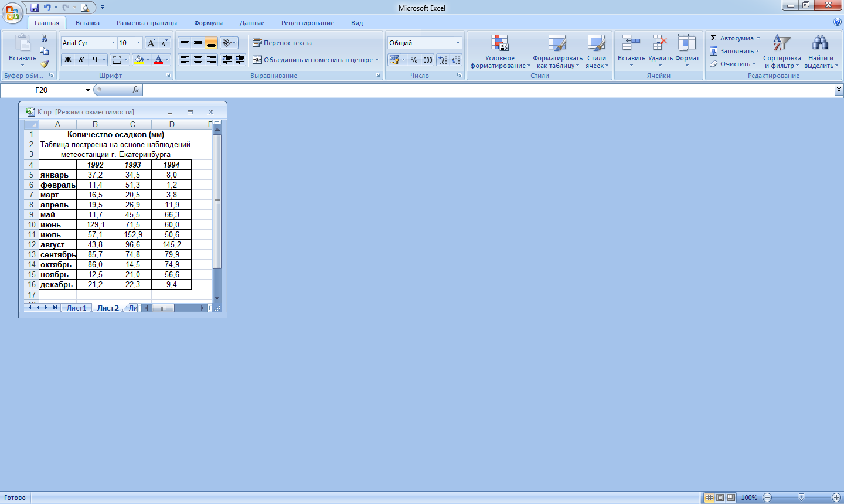The width and height of the screenshot is (844, 504).
Task: Open the Рецензирование ribbon tab
Action: click(x=308, y=23)
